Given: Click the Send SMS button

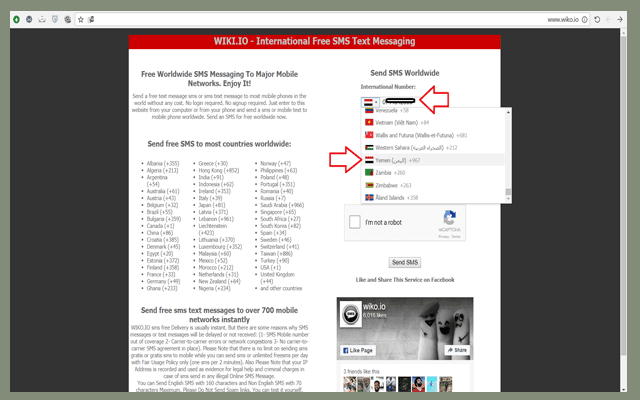Looking at the screenshot, I should [x=404, y=262].
